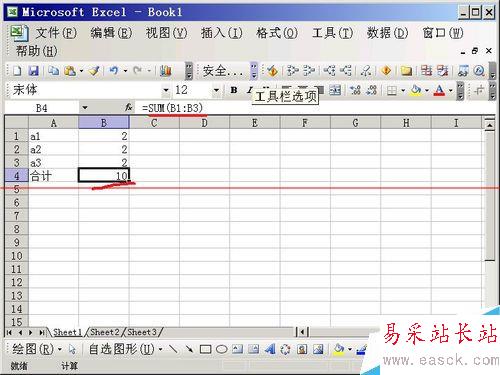Click the Insert WordArt icon
Image resolution: width=500 pixels, height=375 pixels.
(270, 349)
